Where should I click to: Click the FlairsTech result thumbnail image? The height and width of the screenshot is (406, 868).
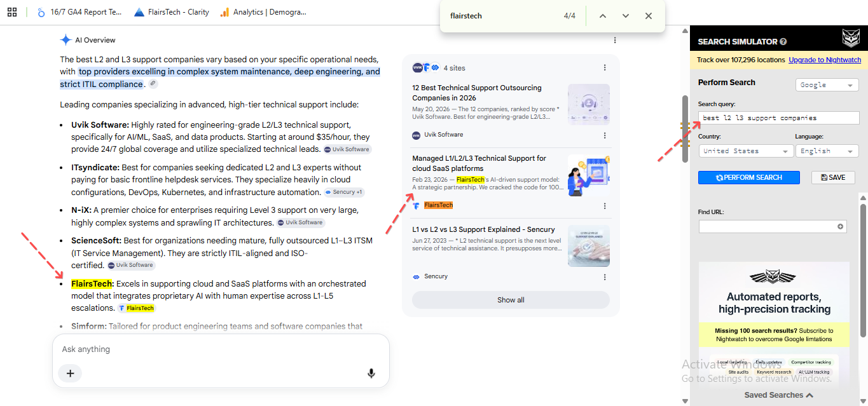click(x=589, y=175)
